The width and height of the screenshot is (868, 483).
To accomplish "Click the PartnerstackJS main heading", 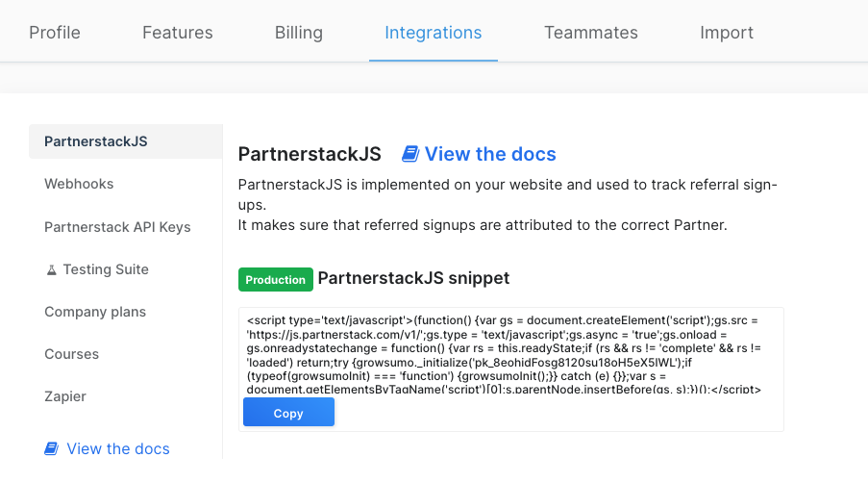I will [x=310, y=154].
